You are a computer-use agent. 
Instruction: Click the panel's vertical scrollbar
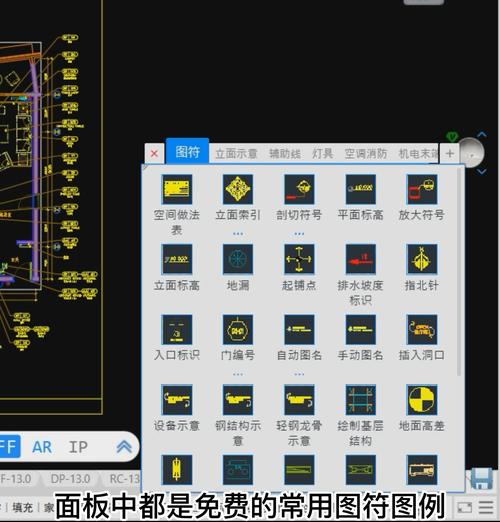[459, 272]
